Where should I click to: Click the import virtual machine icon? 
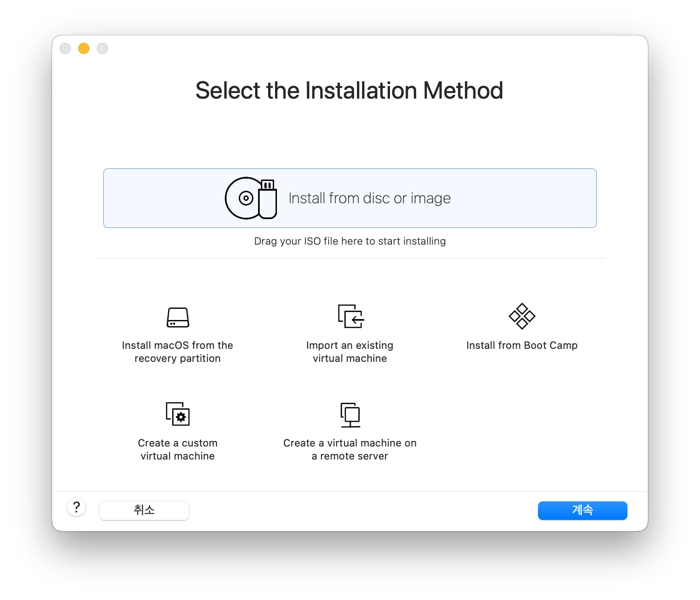pyautogui.click(x=351, y=316)
